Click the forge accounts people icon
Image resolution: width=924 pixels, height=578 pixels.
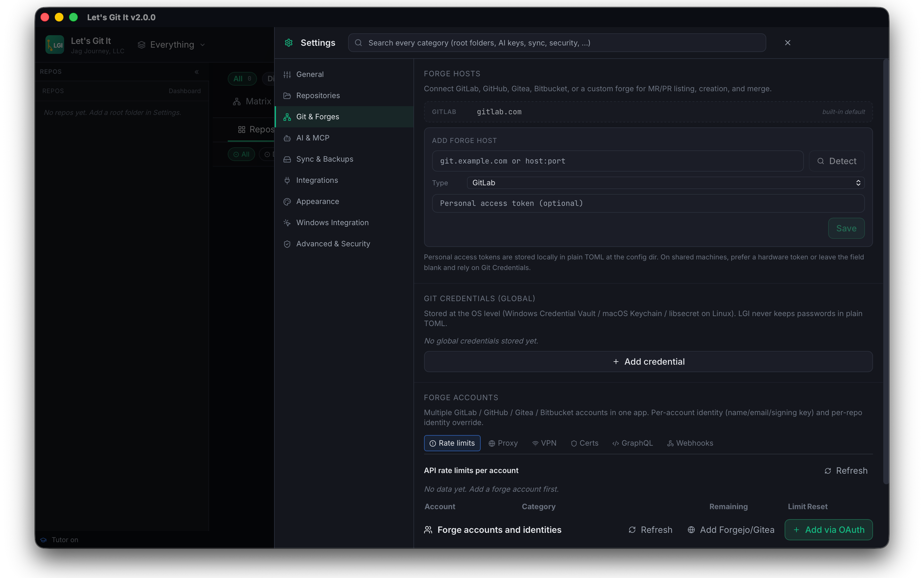tap(428, 530)
